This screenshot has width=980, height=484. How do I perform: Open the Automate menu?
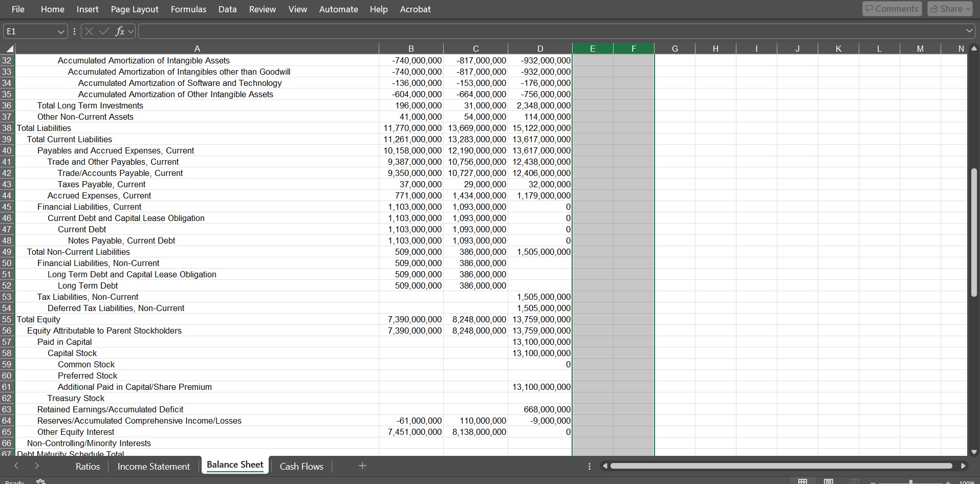point(338,9)
